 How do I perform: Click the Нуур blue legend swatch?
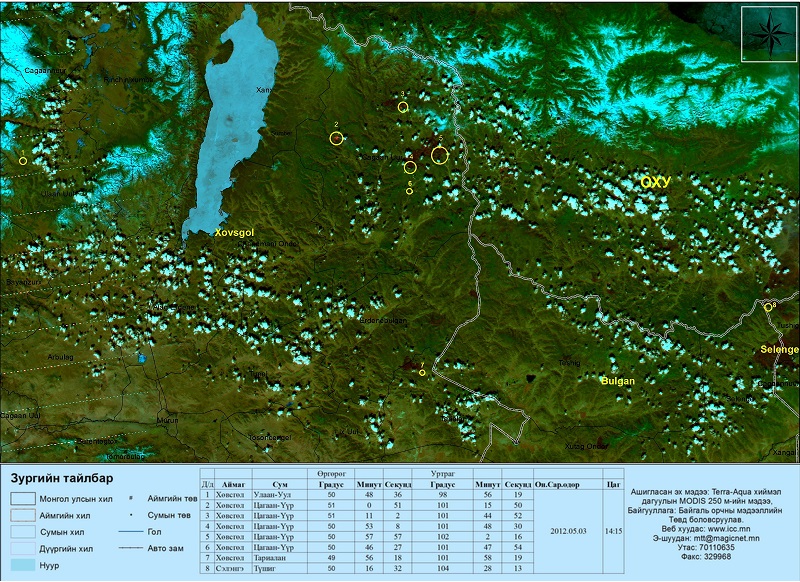click(x=23, y=566)
